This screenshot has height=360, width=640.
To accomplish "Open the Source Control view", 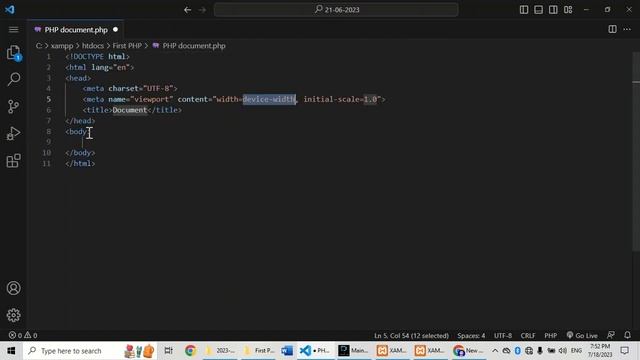I will click(13, 106).
